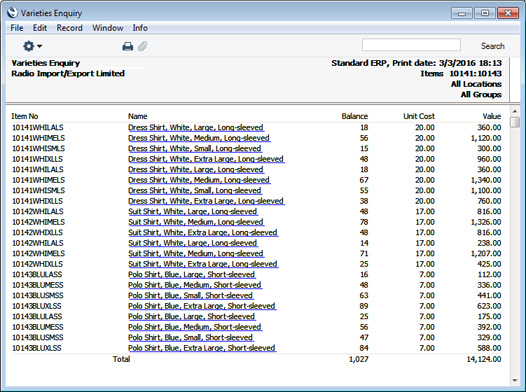Open Suit Shirt White Large link with balance 48
Image resolution: width=526 pixels, height=392 pixels.
pyautogui.click(x=193, y=211)
